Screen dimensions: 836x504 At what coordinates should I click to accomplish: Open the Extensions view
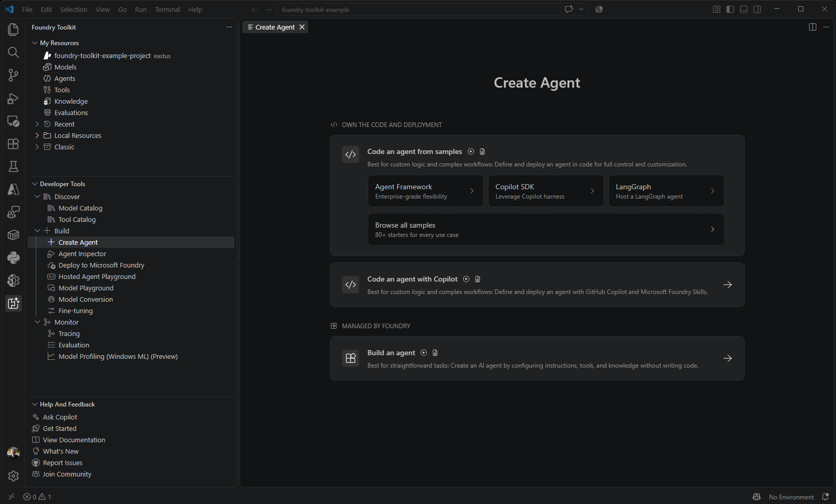[13, 144]
